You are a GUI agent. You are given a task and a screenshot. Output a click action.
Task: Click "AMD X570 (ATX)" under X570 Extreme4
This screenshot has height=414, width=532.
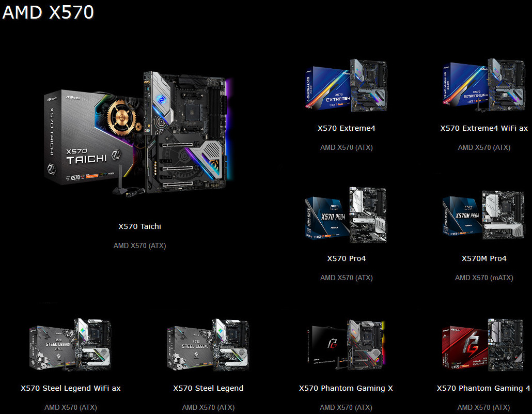point(347,147)
